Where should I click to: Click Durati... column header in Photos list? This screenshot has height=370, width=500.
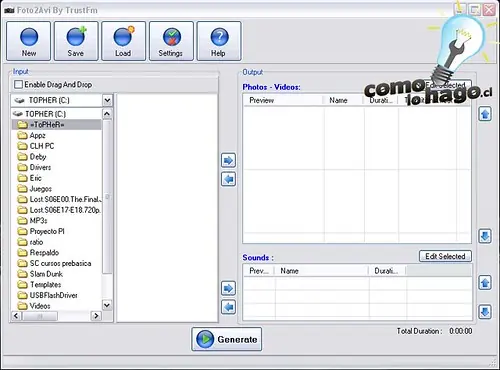381,100
